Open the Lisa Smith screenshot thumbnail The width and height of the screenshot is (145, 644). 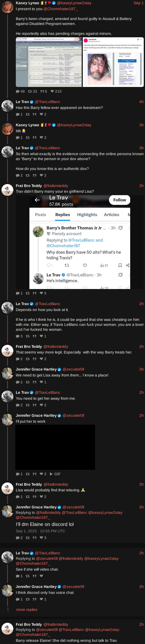[113, 62]
